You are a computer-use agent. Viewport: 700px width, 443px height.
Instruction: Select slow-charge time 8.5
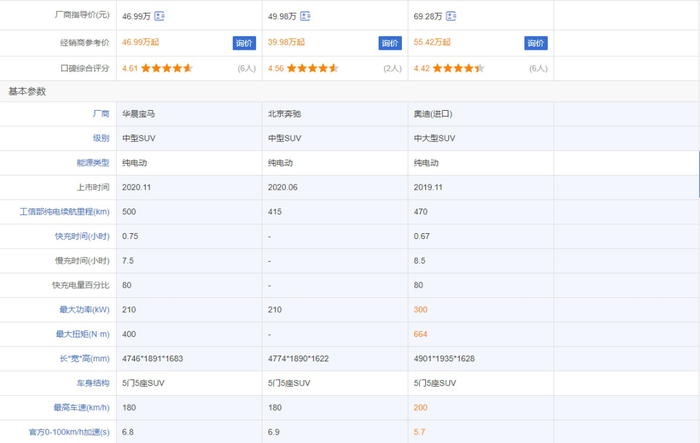tap(420, 261)
